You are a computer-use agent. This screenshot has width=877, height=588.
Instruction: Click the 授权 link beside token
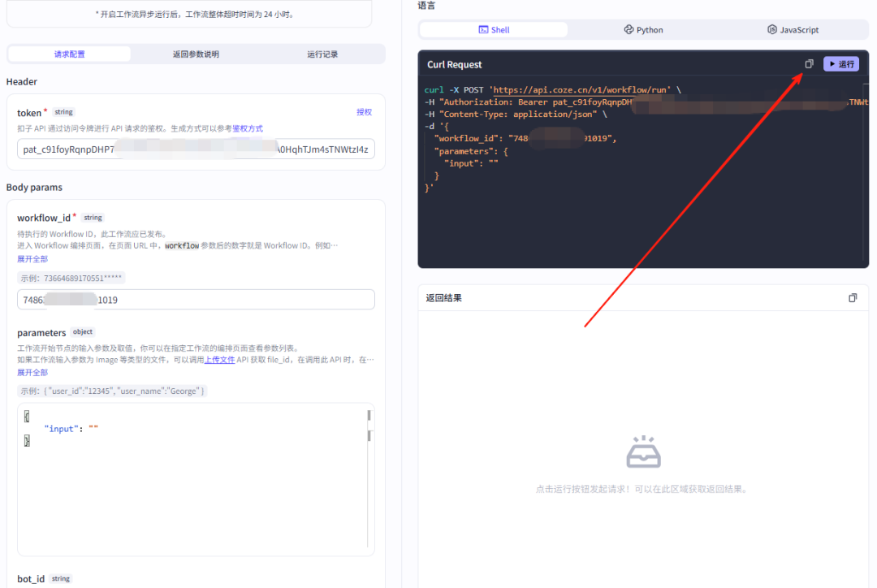364,112
